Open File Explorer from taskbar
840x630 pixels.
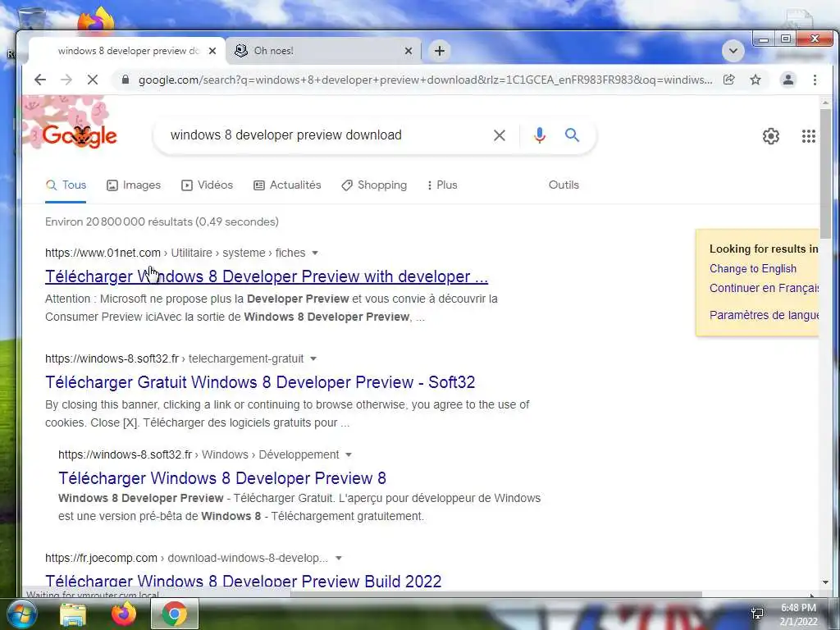(x=73, y=614)
